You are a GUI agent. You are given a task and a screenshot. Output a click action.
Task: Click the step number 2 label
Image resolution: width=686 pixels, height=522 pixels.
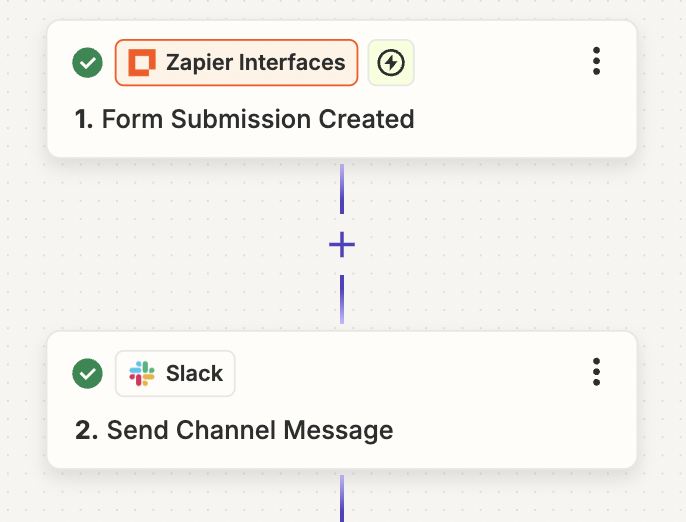click(86, 431)
